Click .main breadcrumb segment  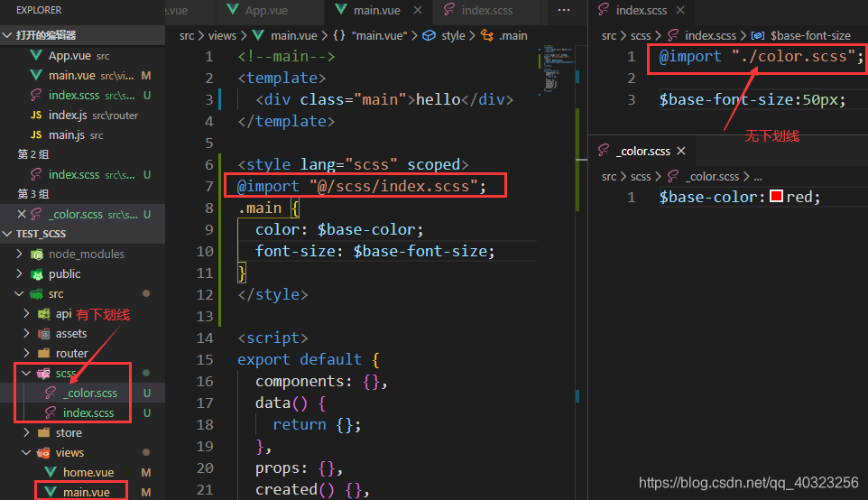tap(512, 35)
